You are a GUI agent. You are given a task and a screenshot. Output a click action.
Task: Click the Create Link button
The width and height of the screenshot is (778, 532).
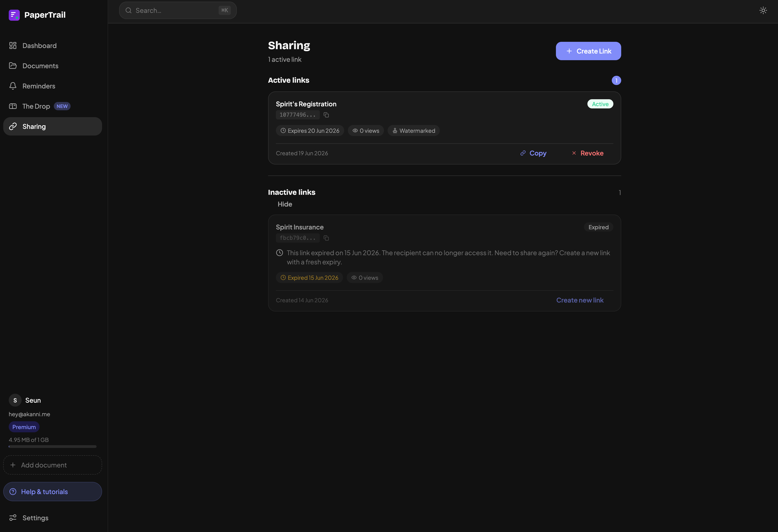(x=588, y=51)
